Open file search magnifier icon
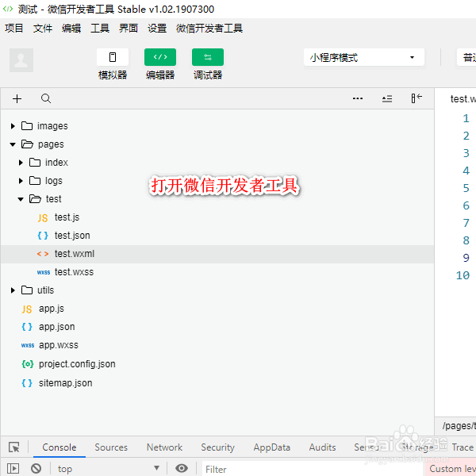 [46, 98]
